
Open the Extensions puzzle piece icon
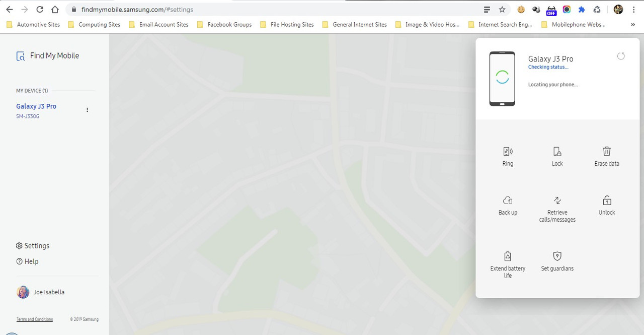point(582,10)
